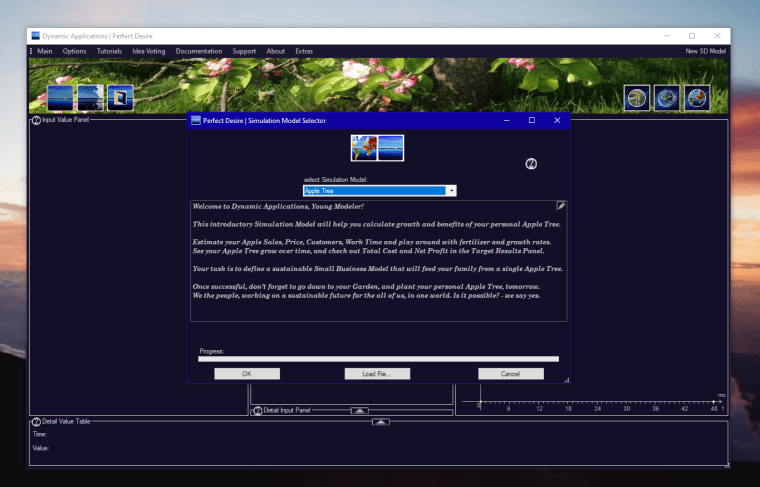Confirm selection with the OK button
Viewport: 760px width, 487px height.
(x=247, y=374)
